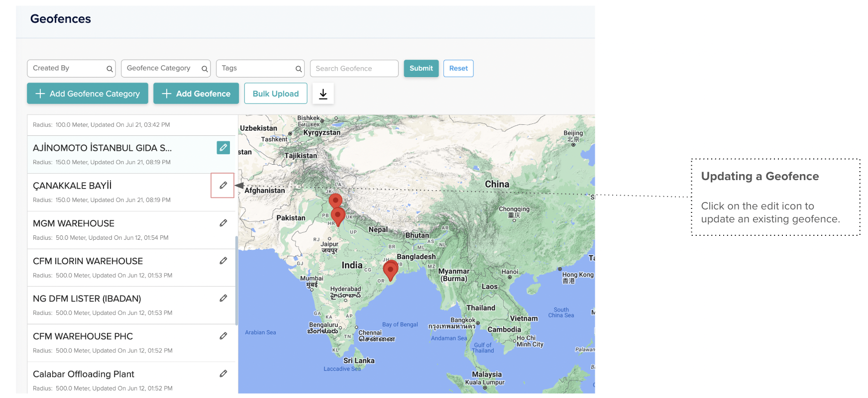
Task: Open the Created By filter dropdown
Action: 71,69
